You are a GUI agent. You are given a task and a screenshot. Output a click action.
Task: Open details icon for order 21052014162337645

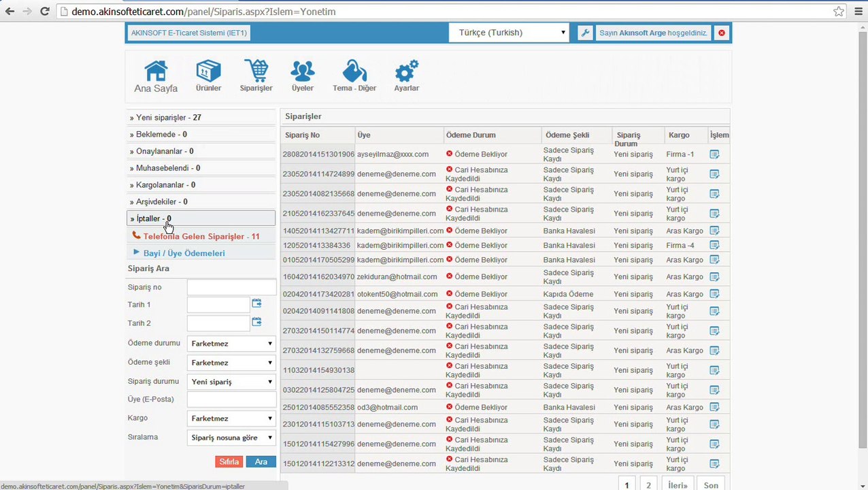(714, 214)
